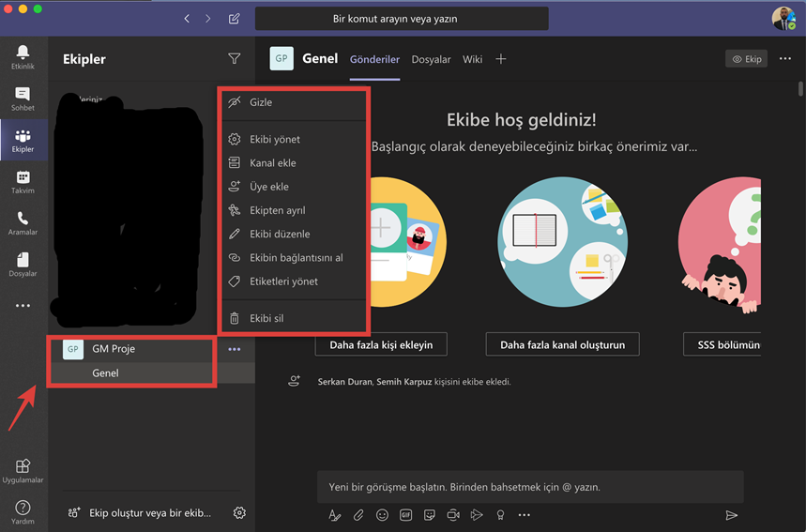
Task: Insert an emoji
Action: [x=382, y=515]
